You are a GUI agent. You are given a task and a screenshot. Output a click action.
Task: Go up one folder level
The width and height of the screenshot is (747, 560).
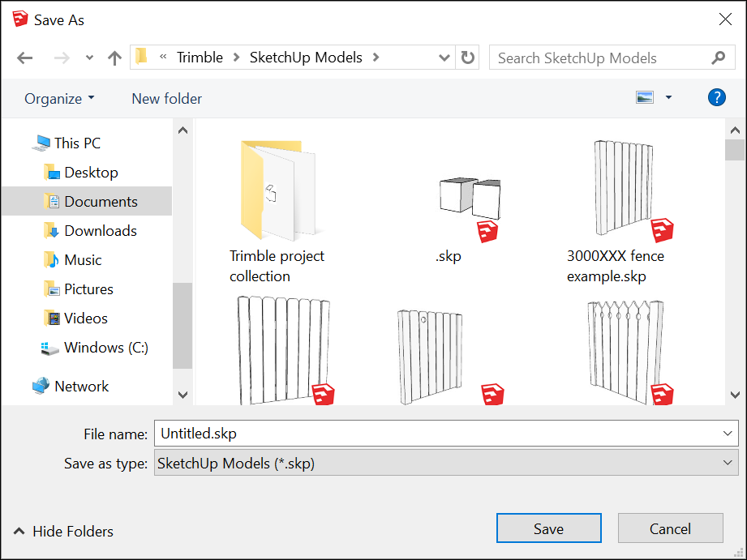pyautogui.click(x=114, y=58)
